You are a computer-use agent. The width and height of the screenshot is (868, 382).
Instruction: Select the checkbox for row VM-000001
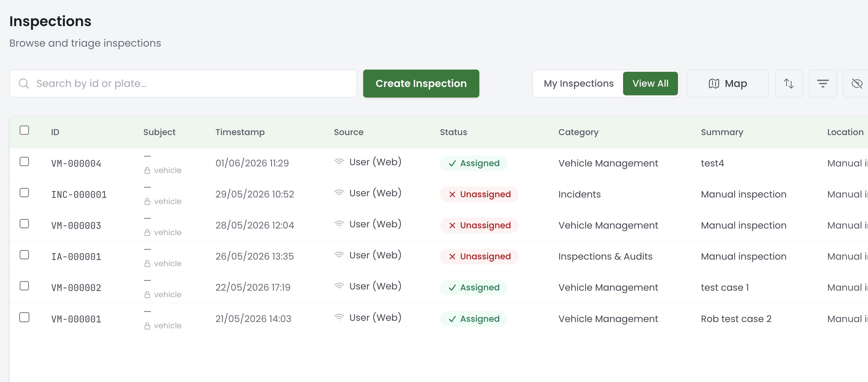(x=24, y=317)
